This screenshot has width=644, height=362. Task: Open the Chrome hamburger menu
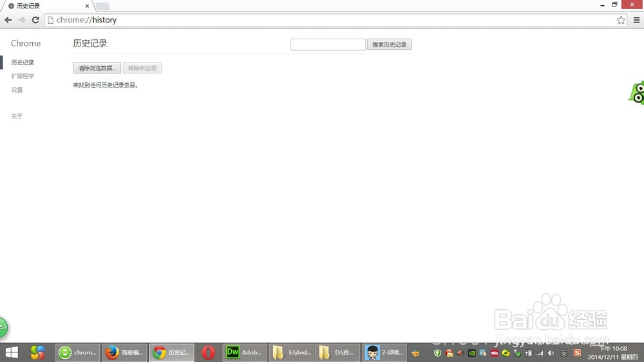coord(636,20)
